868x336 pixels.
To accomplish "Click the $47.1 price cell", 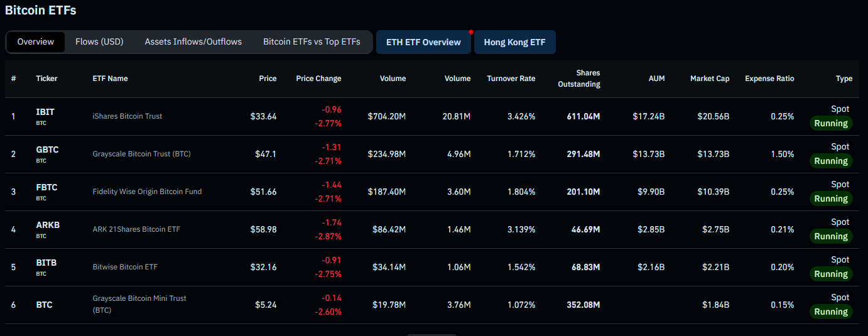I will click(266, 154).
